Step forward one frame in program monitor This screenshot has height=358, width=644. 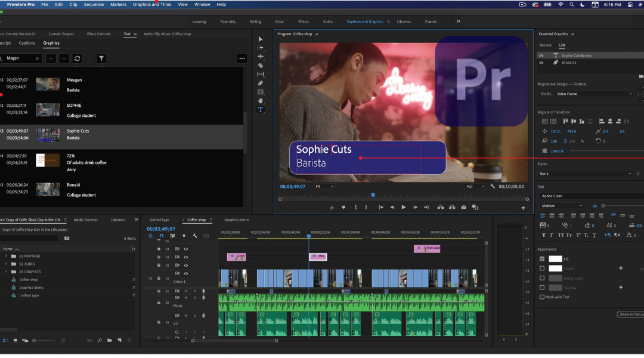(415, 208)
